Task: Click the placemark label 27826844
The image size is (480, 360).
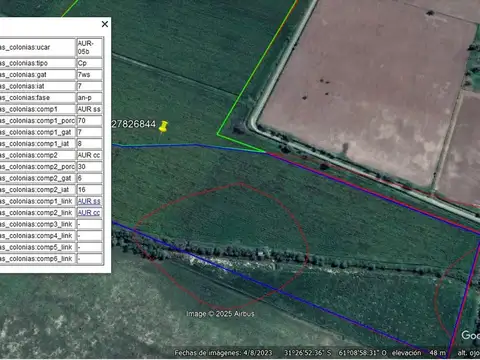Action: [133, 124]
